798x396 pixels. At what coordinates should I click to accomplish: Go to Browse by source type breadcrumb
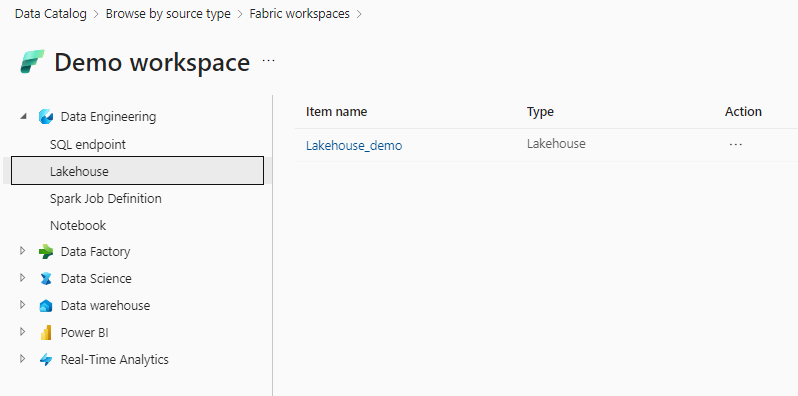[x=168, y=14]
